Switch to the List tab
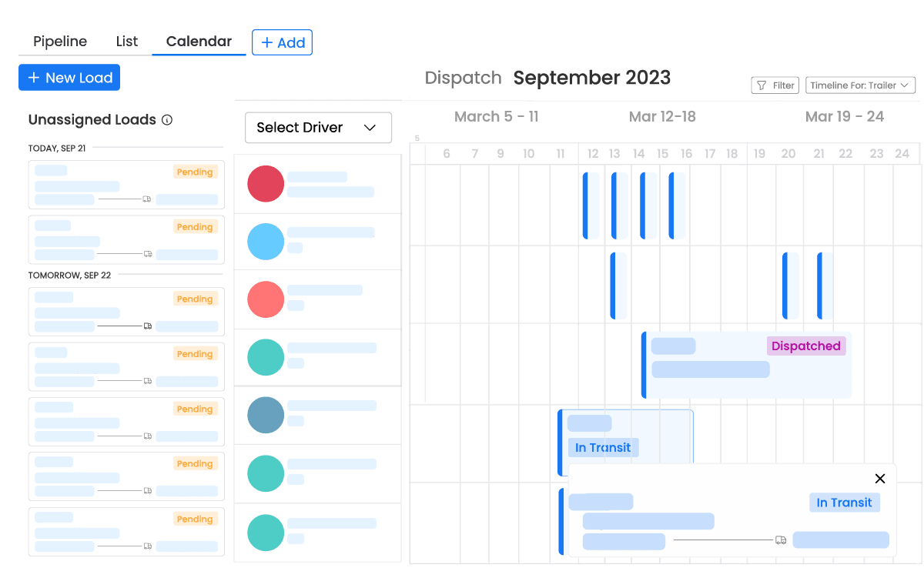The width and height of the screenshot is (924, 588). point(126,41)
